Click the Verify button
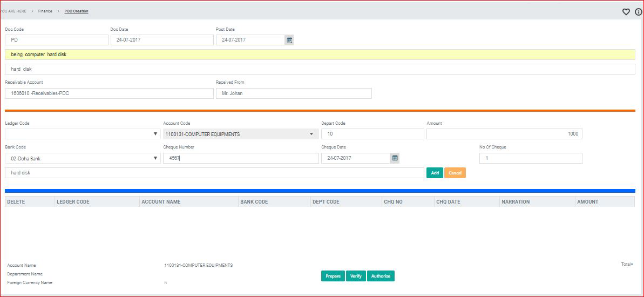Image resolution: width=644 pixels, height=297 pixels. [356, 276]
